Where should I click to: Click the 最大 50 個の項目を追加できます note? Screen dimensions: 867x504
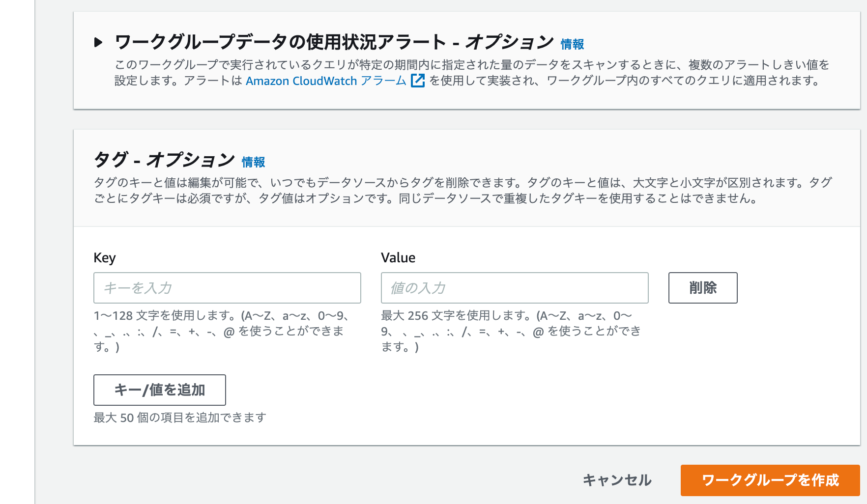180,418
